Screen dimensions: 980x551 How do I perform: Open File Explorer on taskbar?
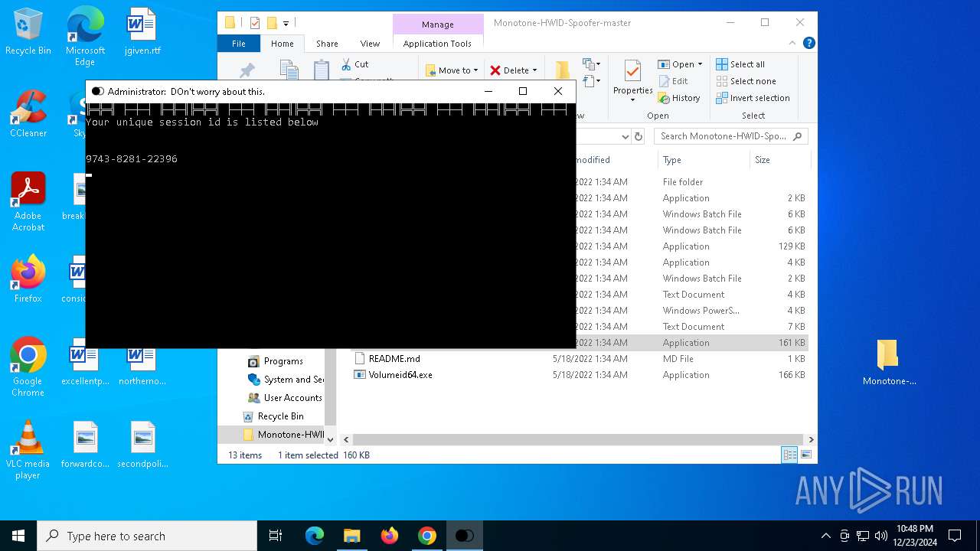(x=351, y=536)
